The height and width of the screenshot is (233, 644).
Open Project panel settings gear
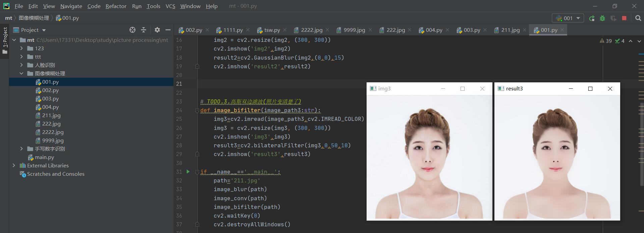pyautogui.click(x=157, y=30)
